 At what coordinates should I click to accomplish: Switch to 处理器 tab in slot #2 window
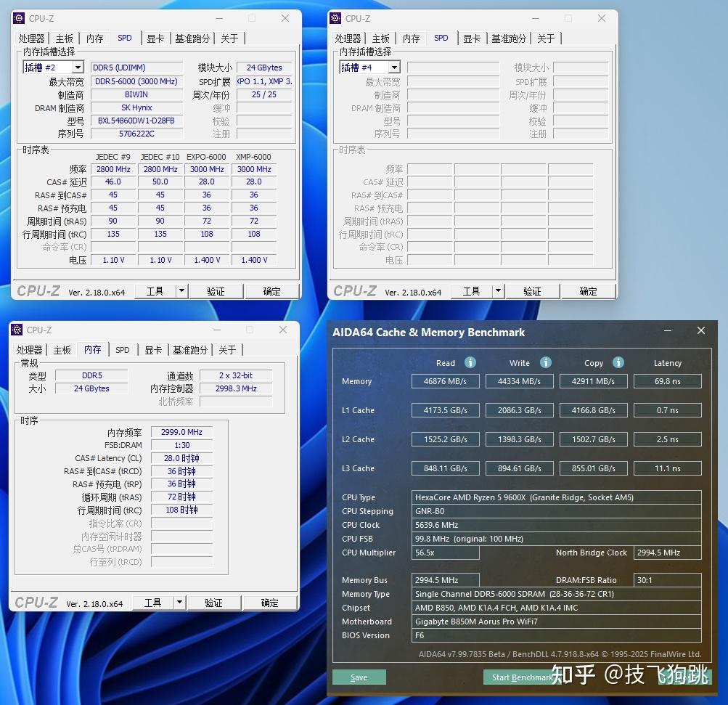31,38
